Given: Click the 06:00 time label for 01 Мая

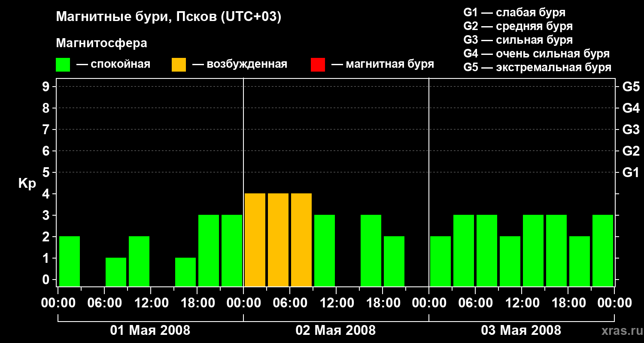Looking at the screenshot, I should pos(104,303).
